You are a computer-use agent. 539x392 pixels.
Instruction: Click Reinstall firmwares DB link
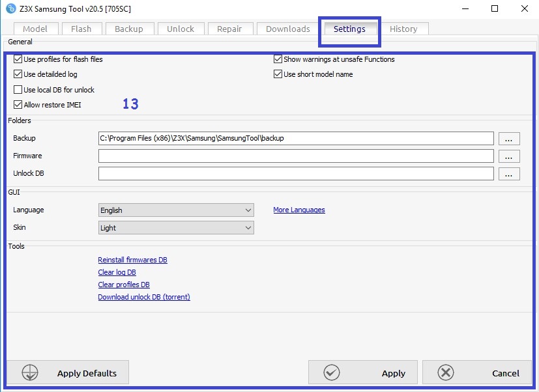point(133,260)
